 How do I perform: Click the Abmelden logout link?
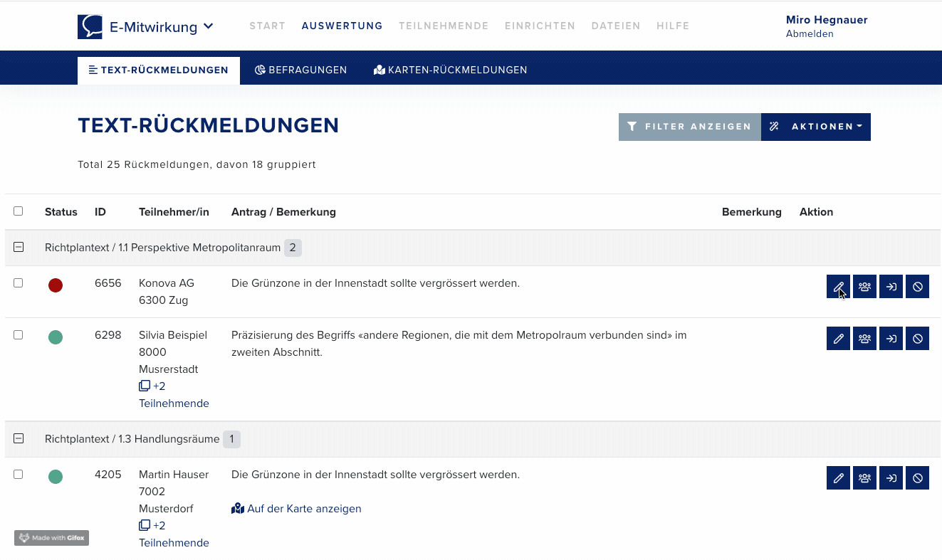(810, 34)
